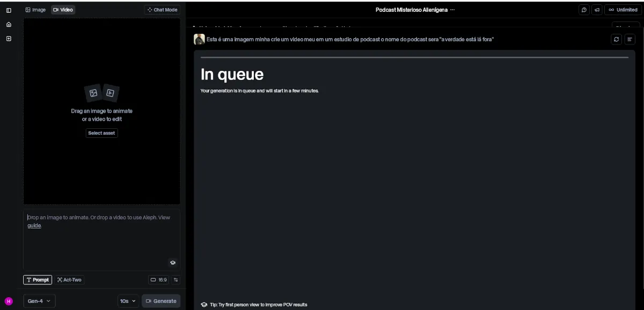The width and height of the screenshot is (644, 310).
Task: Expand the 10s duration dropdown
Action: pyautogui.click(x=128, y=301)
